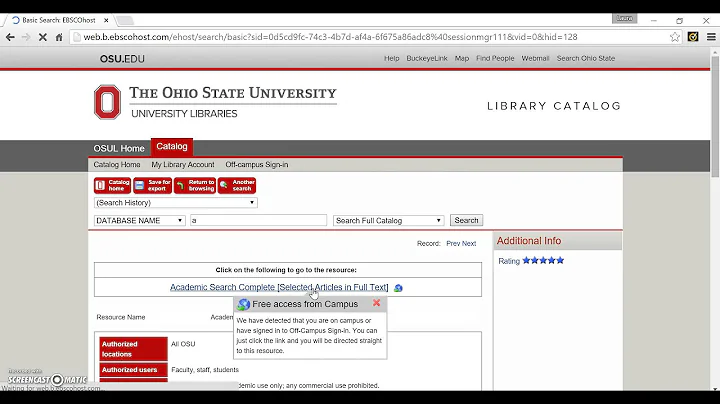
Task: Open the DATABASE NAME search type dropdown
Action: 140,220
